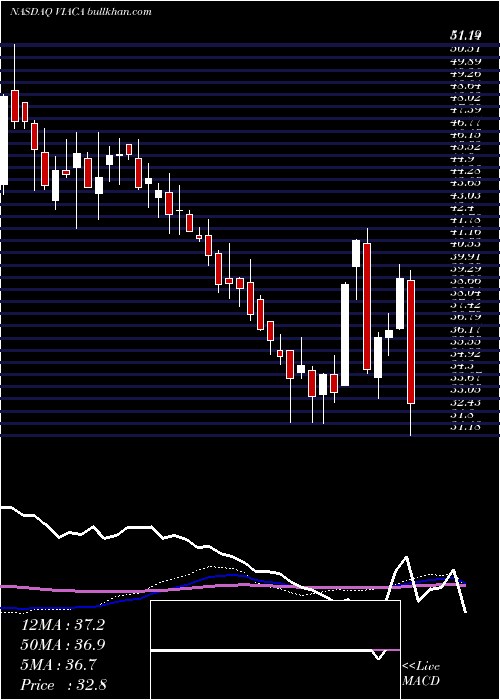Click the 39.91 price axis label
500x700 pixels.
pos(464,256)
